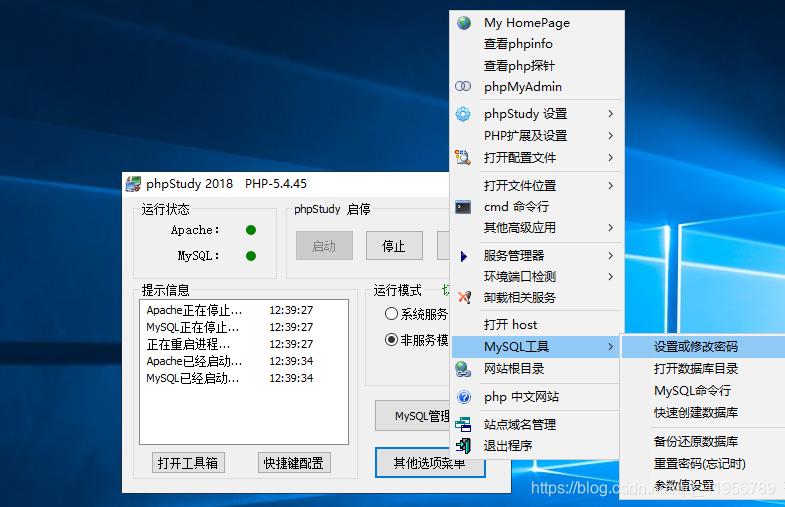Choose MySQL命令行 in the submenu
Screen dimensions: 785x507
point(703,391)
